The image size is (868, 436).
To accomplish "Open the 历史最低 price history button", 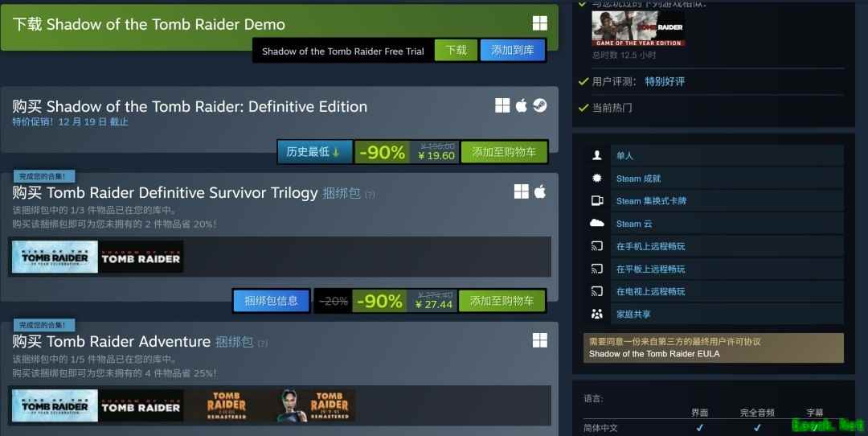I will coord(314,152).
